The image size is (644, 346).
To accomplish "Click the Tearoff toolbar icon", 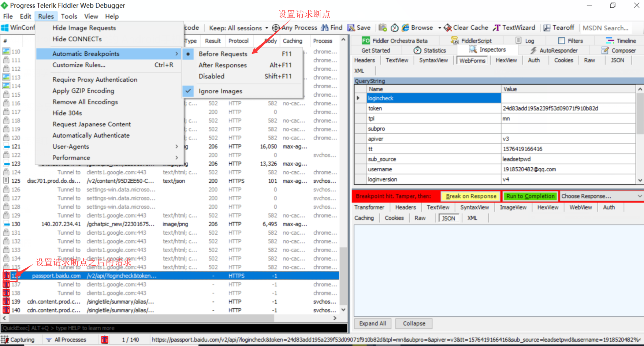I will (547, 28).
